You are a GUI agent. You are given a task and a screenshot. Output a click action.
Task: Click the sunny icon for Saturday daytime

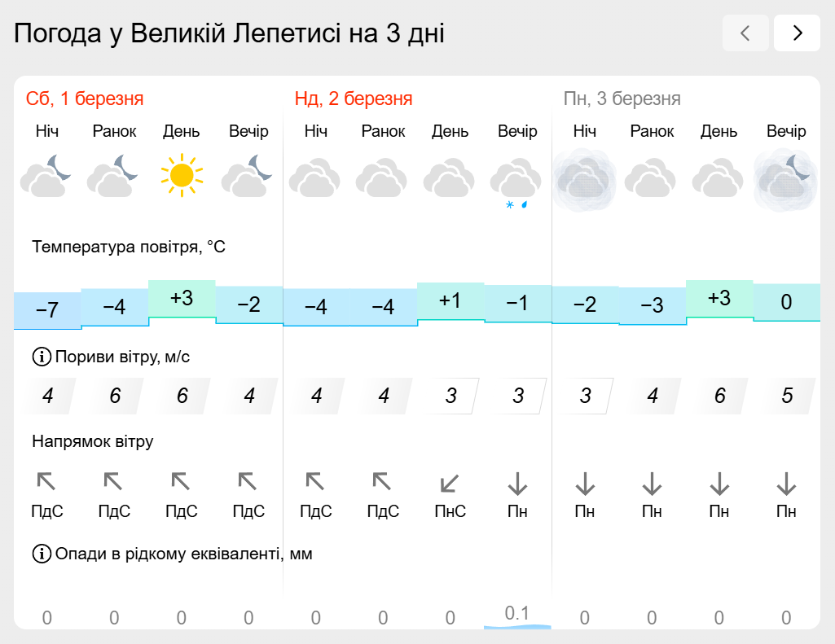click(x=182, y=175)
